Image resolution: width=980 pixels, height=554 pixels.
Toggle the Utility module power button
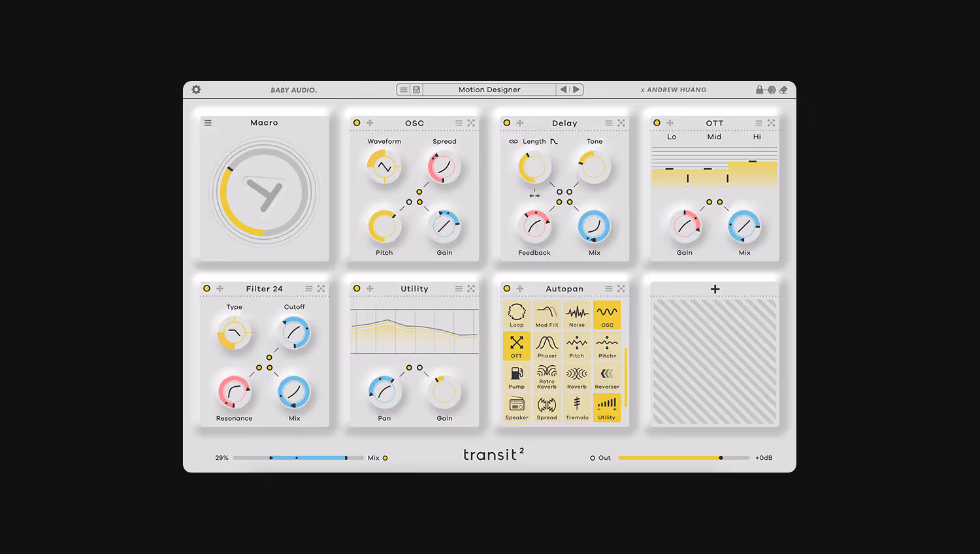(357, 288)
